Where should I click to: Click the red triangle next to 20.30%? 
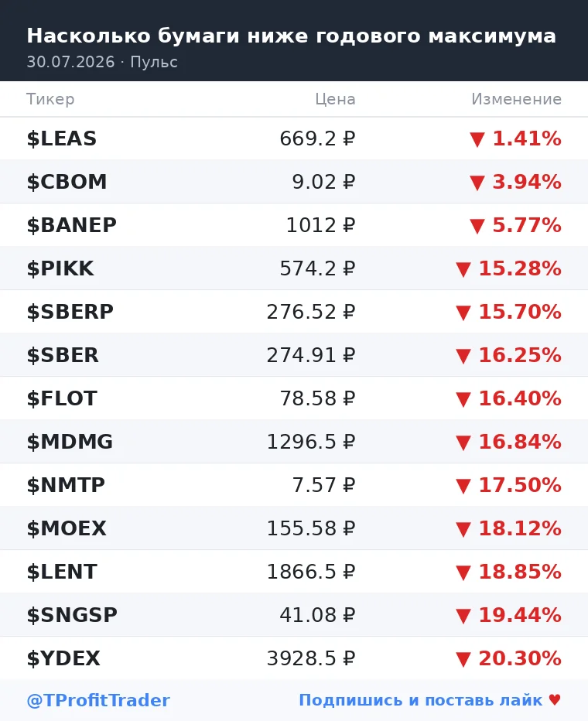point(463,659)
